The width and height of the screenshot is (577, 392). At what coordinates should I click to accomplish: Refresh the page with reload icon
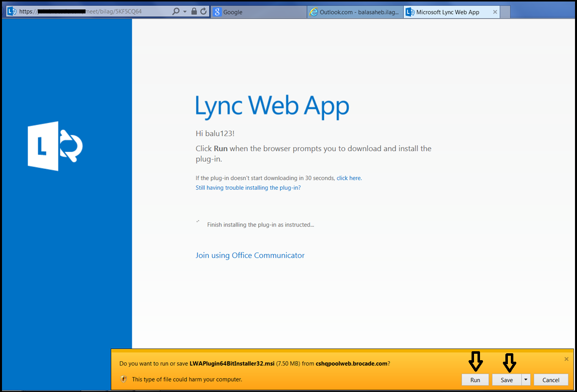pyautogui.click(x=203, y=11)
